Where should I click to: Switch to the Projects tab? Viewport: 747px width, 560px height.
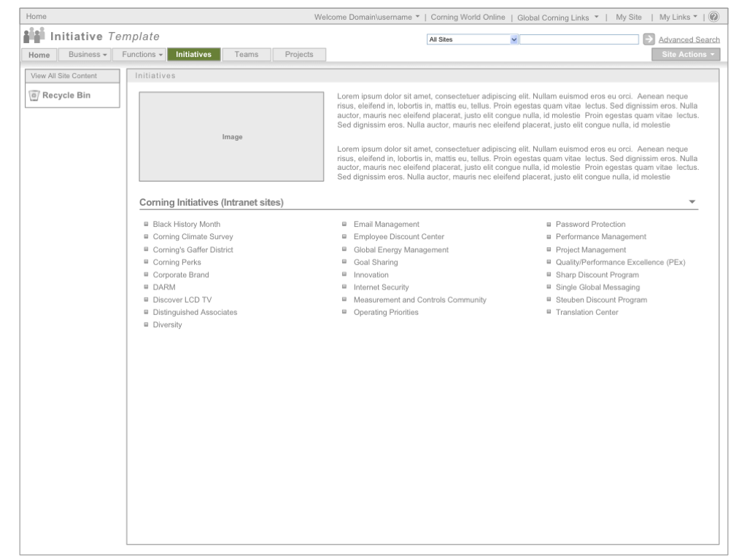point(299,54)
